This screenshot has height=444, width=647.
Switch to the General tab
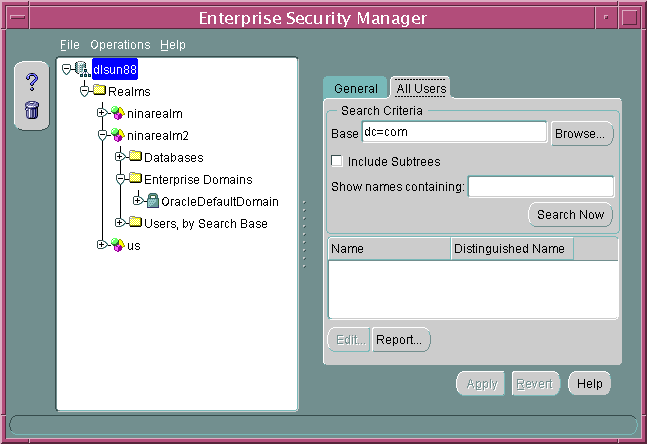(356, 88)
